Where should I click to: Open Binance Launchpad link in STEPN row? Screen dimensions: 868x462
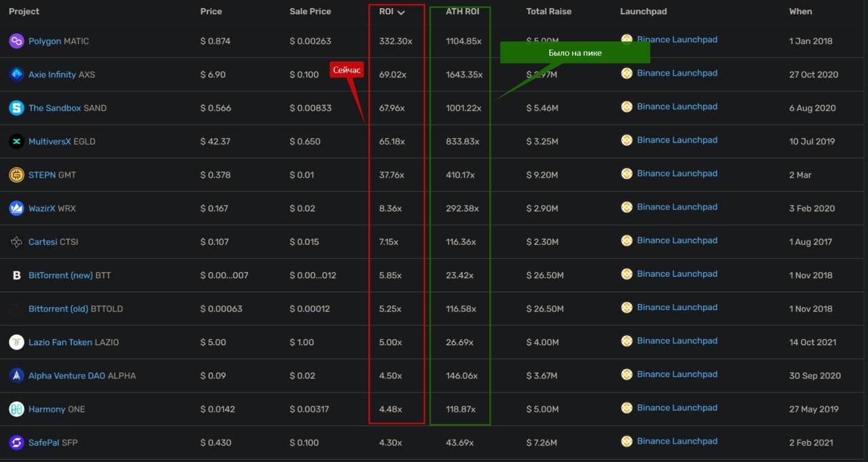677,174
